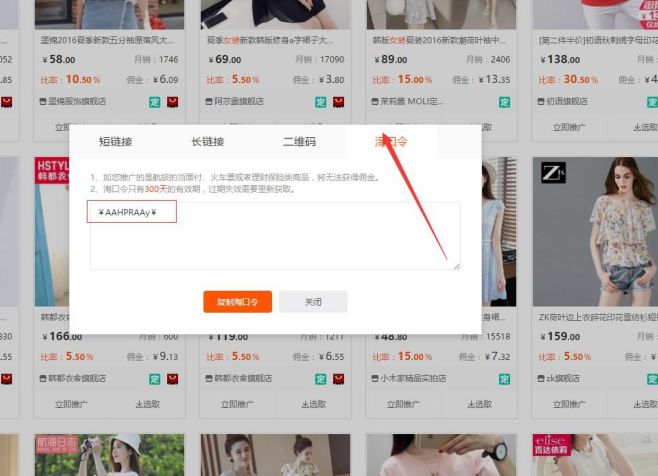Image resolution: width=658 pixels, height=476 pixels.
Task: Click the green 定 badge for zk旗舰店
Action: 653,379
